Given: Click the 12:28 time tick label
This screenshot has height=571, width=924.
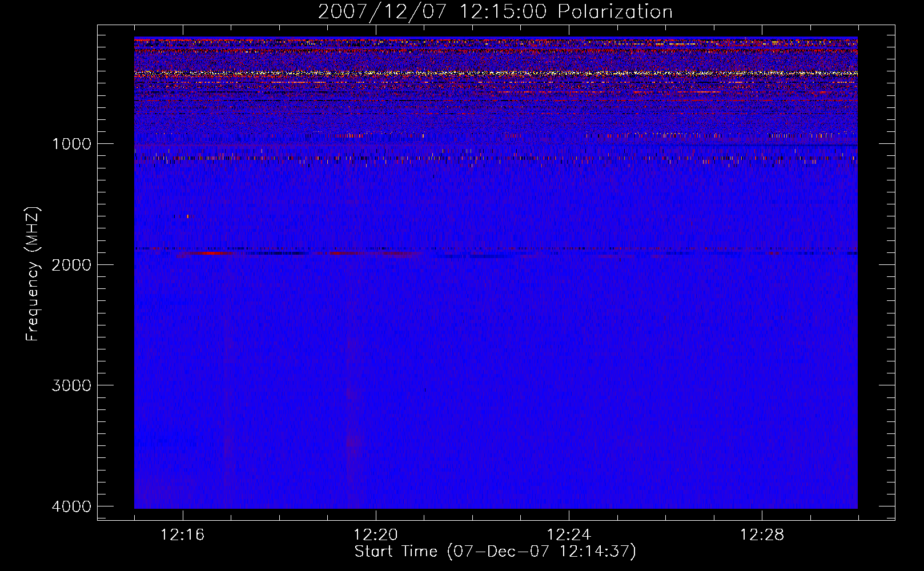Looking at the screenshot, I should pos(762,535).
